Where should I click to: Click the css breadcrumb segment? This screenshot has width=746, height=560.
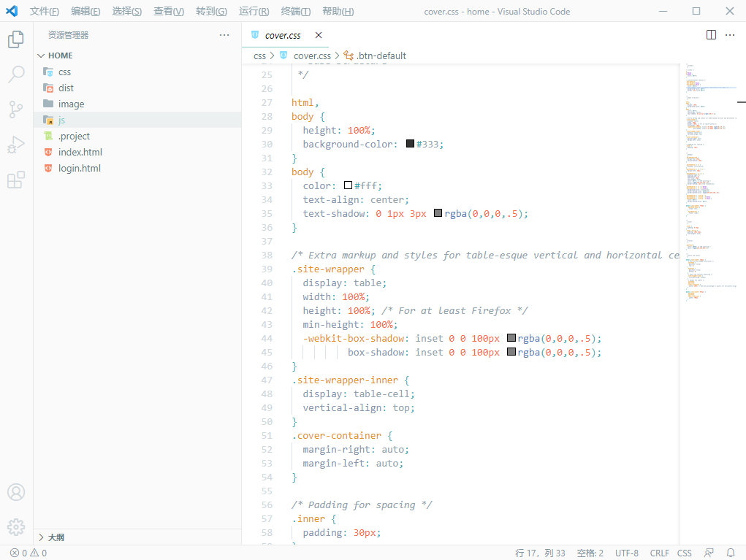pos(260,55)
